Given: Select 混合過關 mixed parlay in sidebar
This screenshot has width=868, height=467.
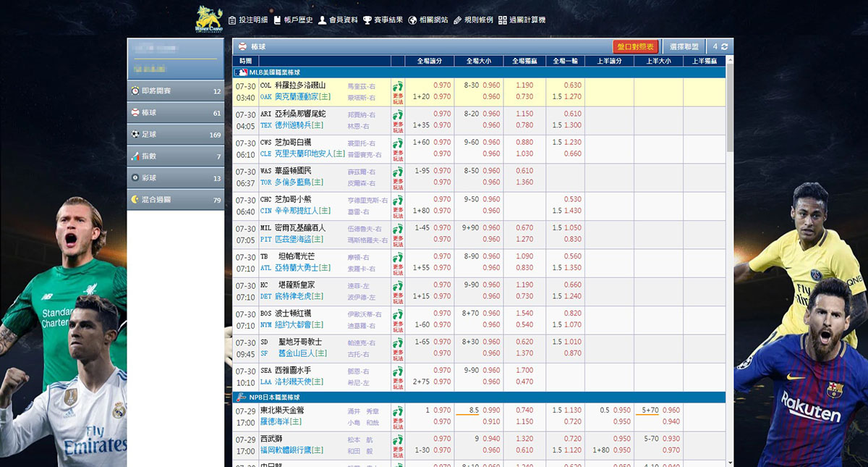Looking at the screenshot, I should point(175,200).
